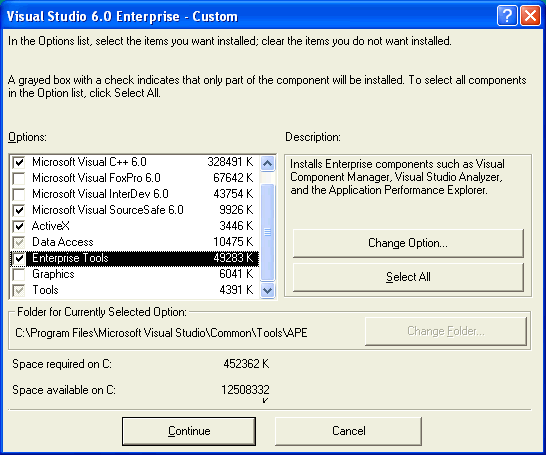The width and height of the screenshot is (546, 455).
Task: Click the Enterprise components description text
Action: [397, 177]
